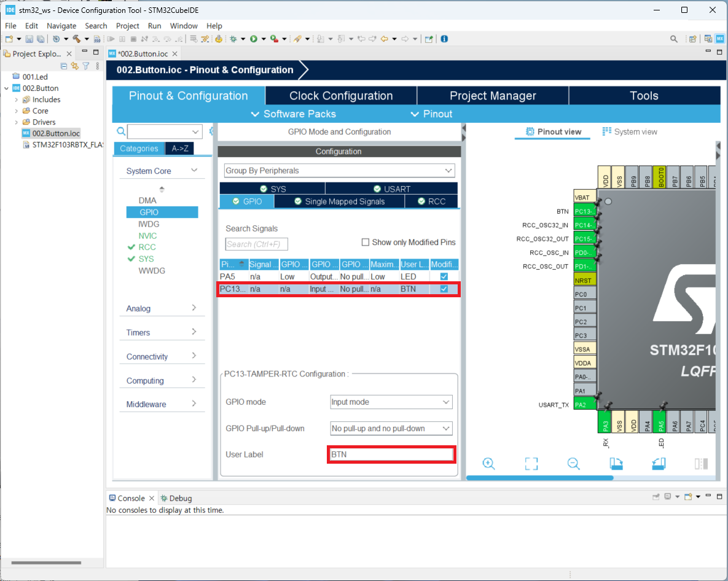Image resolution: width=728 pixels, height=581 pixels.
Task: Open the Navigate menu
Action: click(x=61, y=26)
